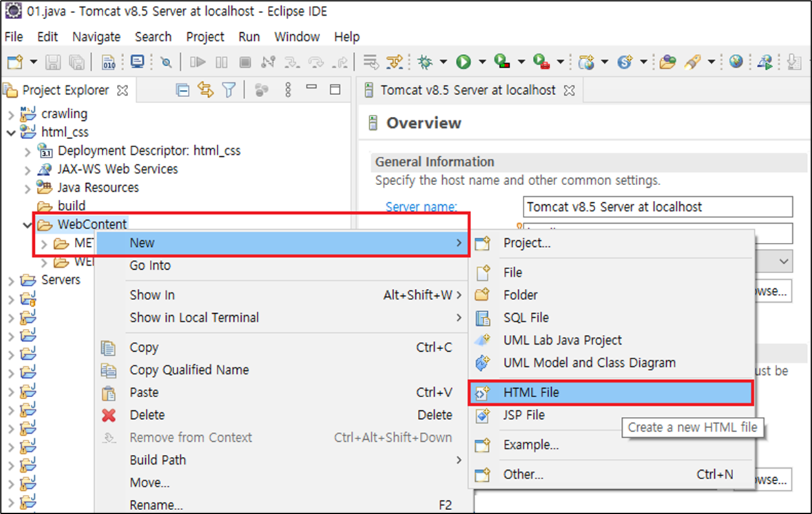Maximize the Project Explorer panel
Image resolution: width=812 pixels, height=514 pixels.
point(335,89)
